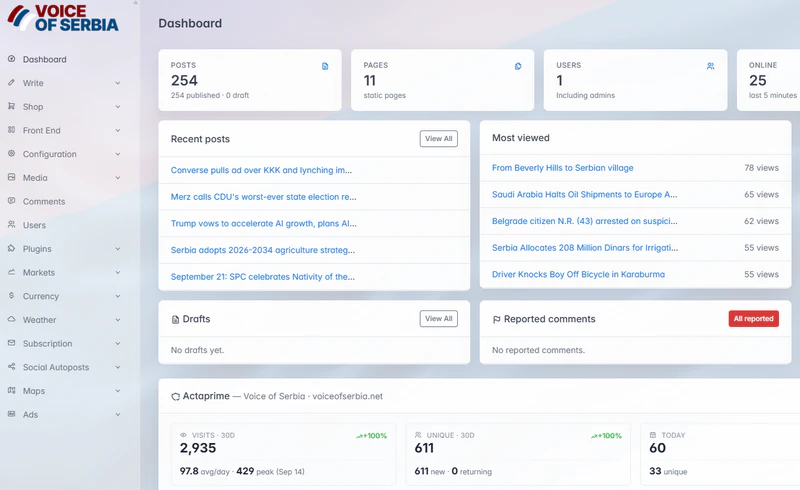Open the 'Serbia adopts 2026-2034 agriculture' post link
This screenshot has height=490, width=800.
click(x=263, y=250)
